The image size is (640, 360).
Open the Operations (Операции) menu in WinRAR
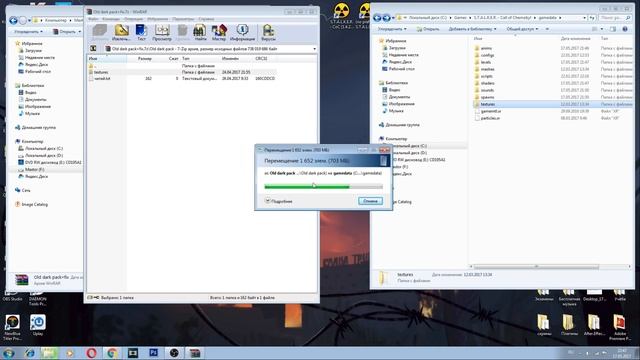(x=133, y=19)
